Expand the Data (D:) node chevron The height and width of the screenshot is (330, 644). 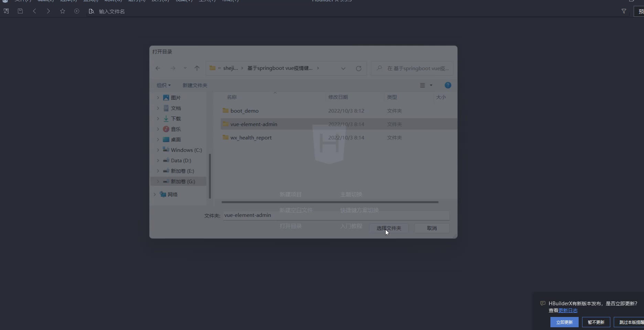[x=158, y=161]
